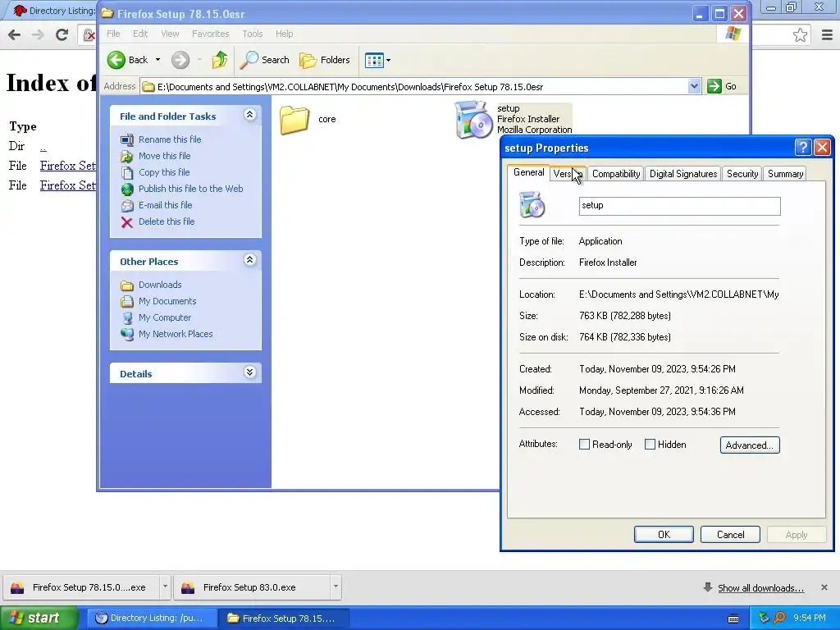Open dropdown for Firefox Setup 83.0.exe download
The width and height of the screenshot is (840, 630).
click(336, 587)
